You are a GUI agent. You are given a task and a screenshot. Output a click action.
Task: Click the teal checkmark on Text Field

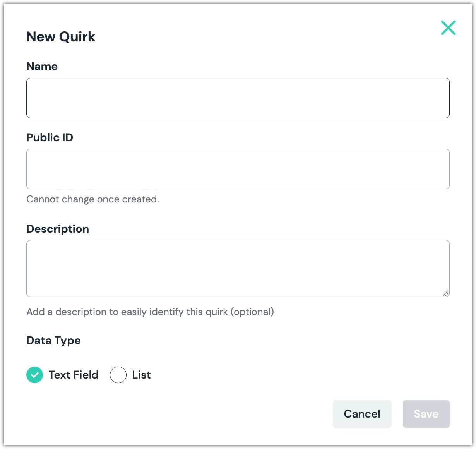(x=35, y=375)
